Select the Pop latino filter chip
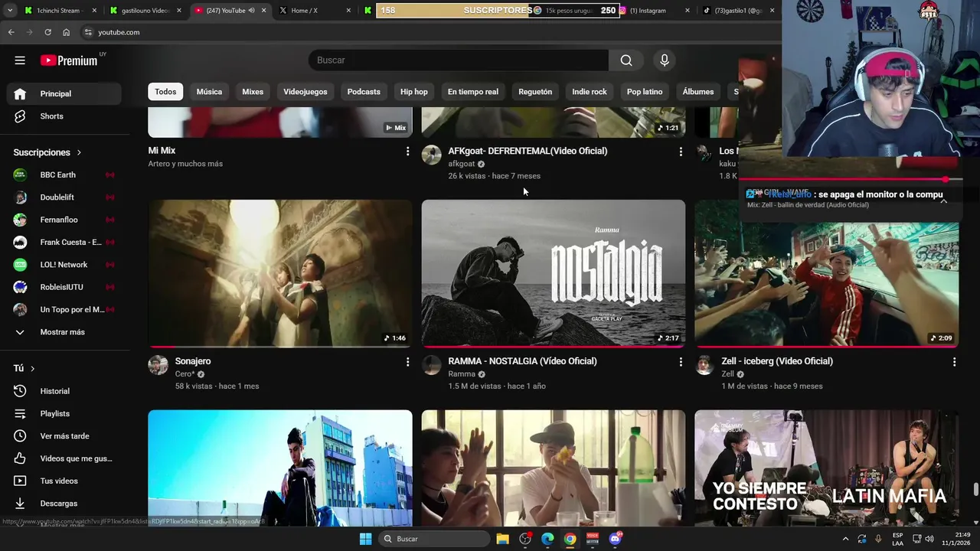The width and height of the screenshot is (980, 551). pos(645,92)
